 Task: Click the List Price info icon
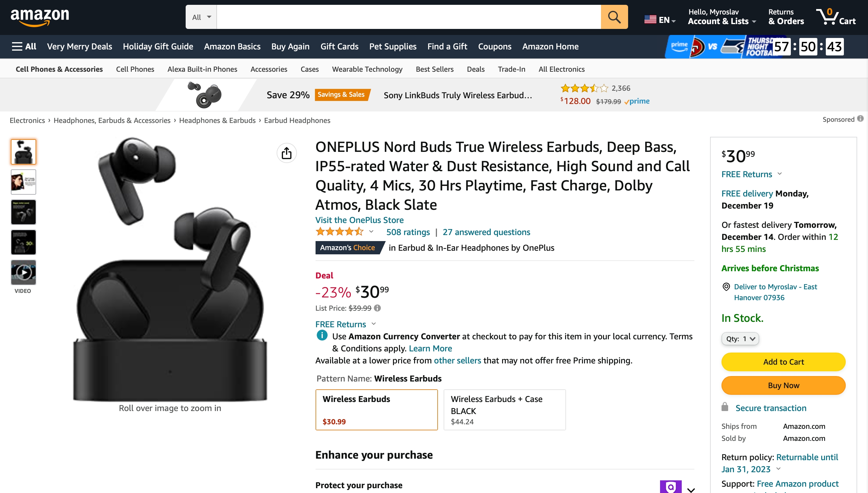pyautogui.click(x=377, y=308)
